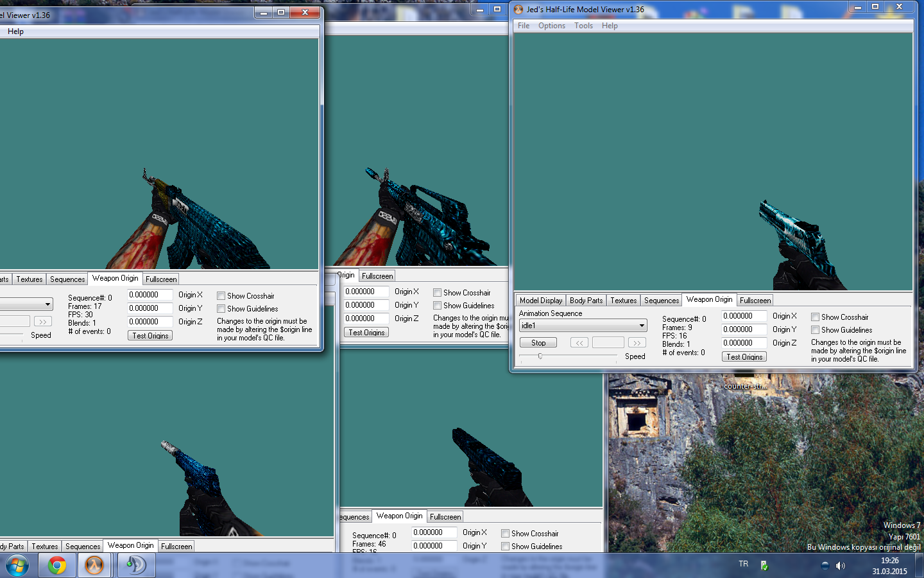Stop the animation in the Deagle window
924x578 pixels.
538,343
